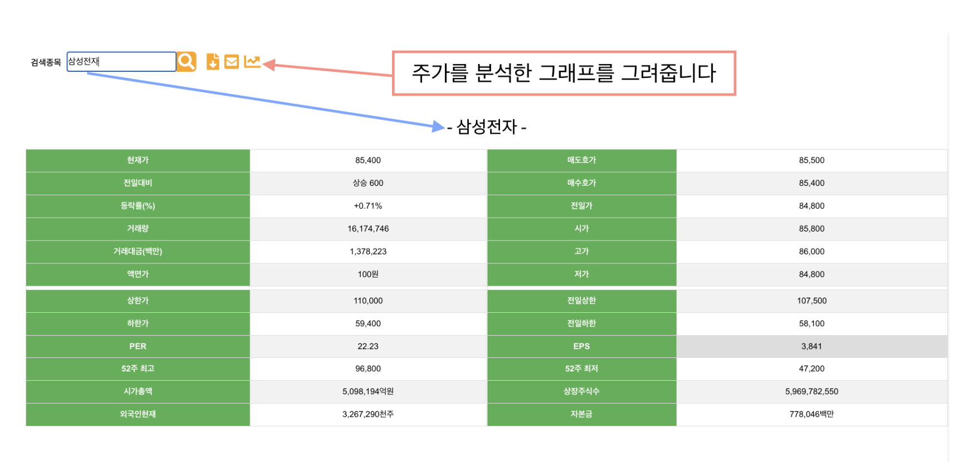The width and height of the screenshot is (980, 462).
Task: Click the file download icon
Action: click(213, 61)
